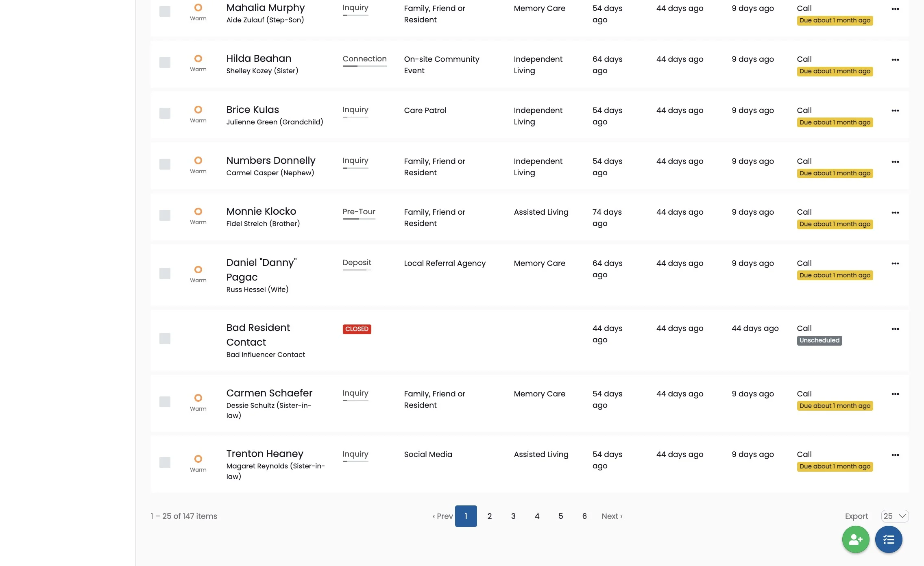Click the red CLOSED badge
The image size is (924, 566).
(x=357, y=329)
